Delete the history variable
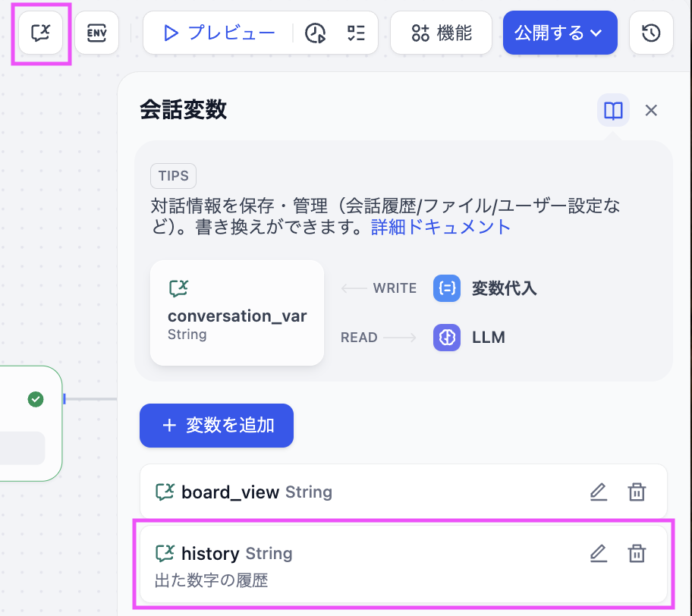The image size is (692, 616). [637, 554]
